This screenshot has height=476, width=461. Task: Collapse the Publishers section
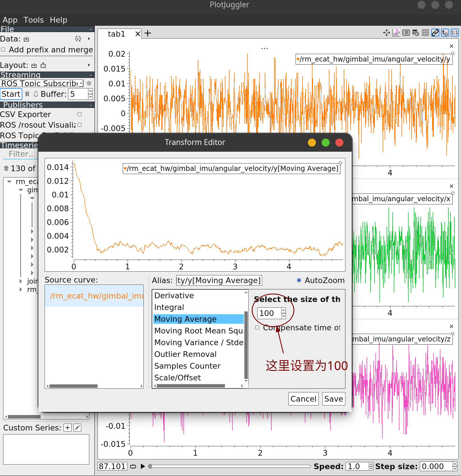click(91, 105)
